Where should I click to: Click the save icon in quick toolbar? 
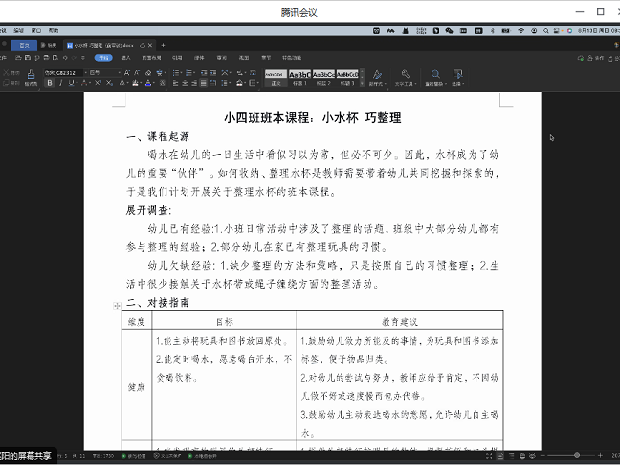pyautogui.click(x=28, y=58)
